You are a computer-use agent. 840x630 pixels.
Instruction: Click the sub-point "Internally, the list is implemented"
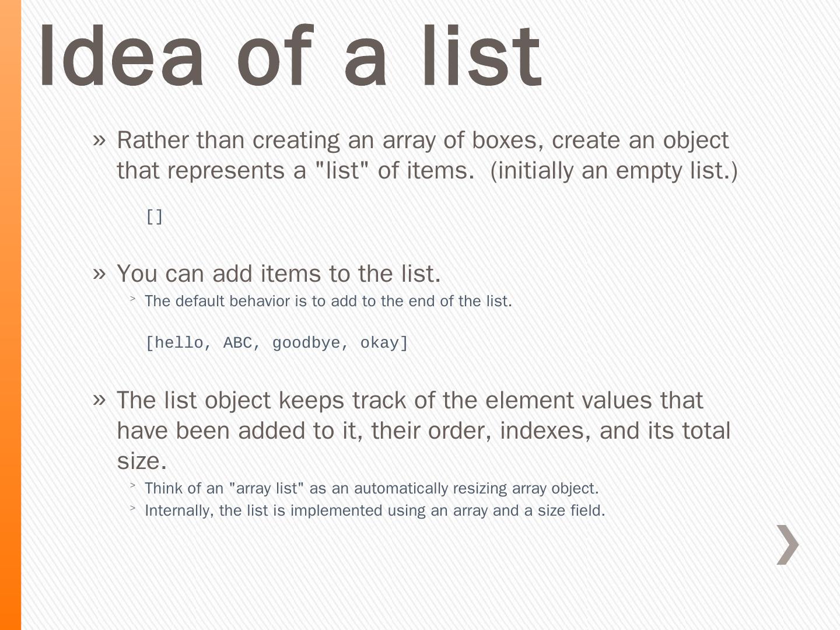[374, 510]
